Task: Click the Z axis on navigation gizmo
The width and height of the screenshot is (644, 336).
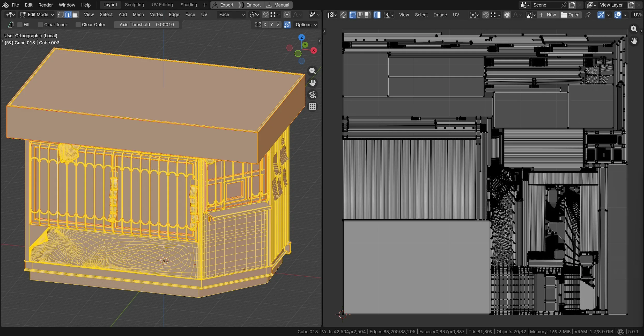Action: 301,37
